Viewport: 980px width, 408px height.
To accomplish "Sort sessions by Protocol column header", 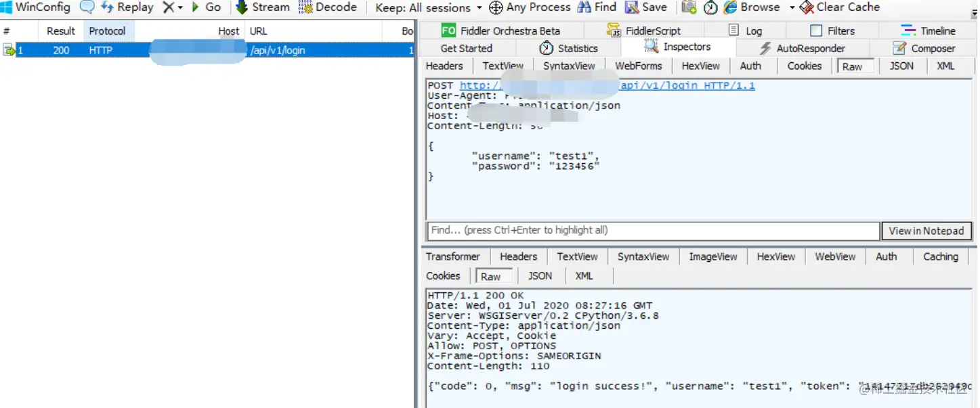I will 107,31.
